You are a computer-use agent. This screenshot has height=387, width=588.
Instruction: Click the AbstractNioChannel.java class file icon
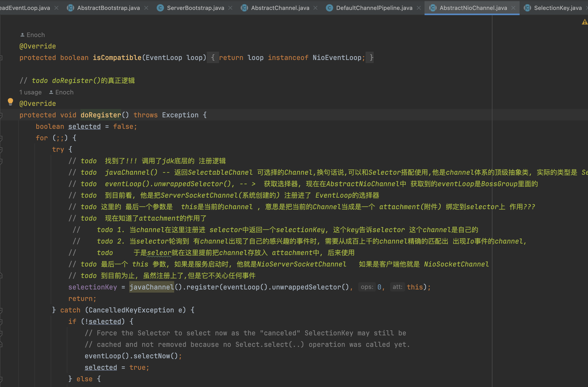coord(433,8)
